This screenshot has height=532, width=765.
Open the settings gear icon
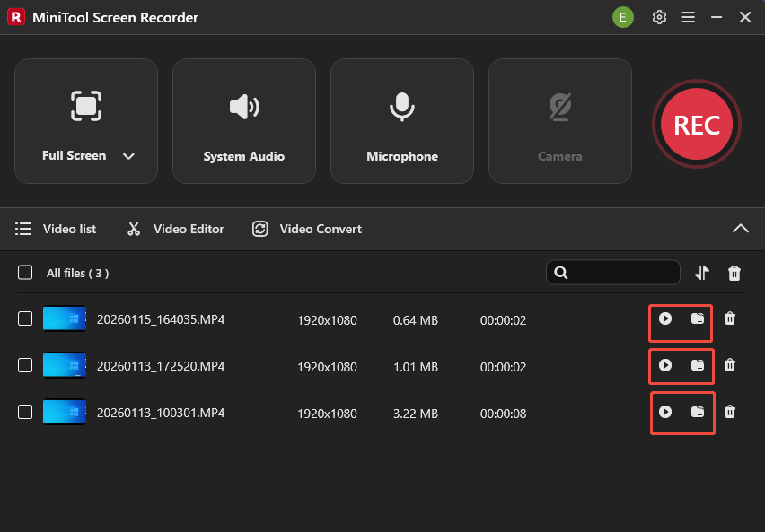[659, 17]
